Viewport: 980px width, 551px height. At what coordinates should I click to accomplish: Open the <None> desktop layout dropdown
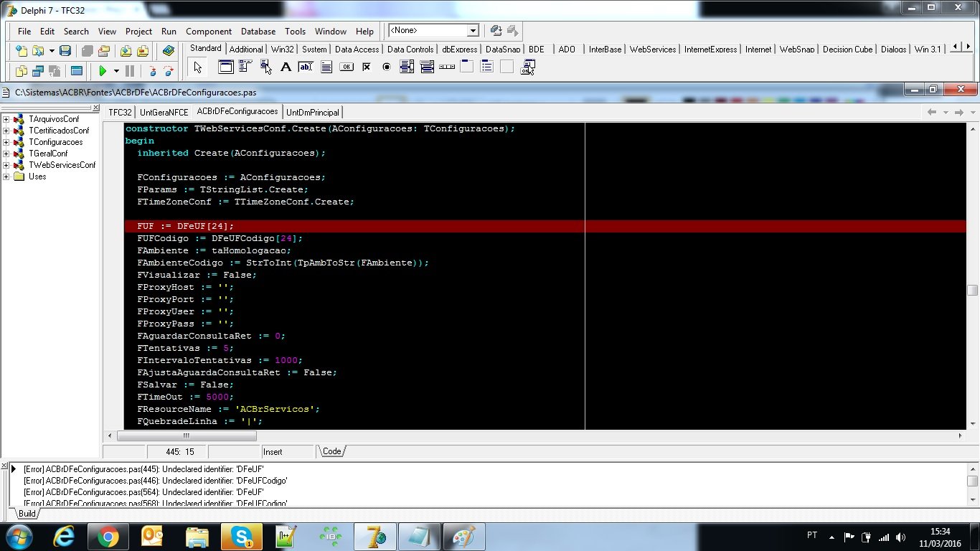coord(473,30)
